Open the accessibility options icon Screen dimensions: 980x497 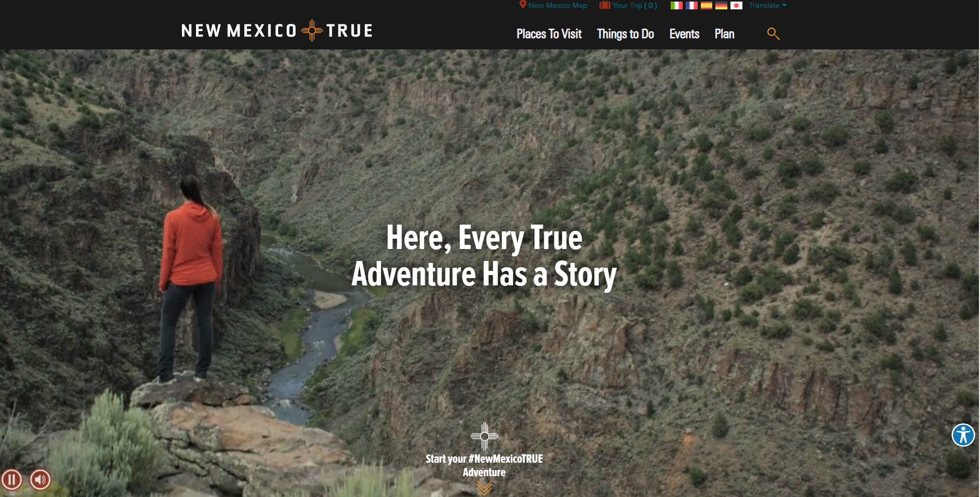point(963,435)
